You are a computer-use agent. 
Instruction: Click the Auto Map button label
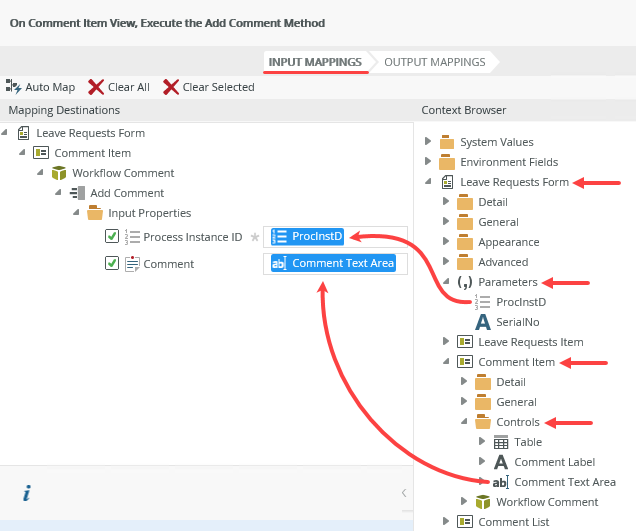50,87
